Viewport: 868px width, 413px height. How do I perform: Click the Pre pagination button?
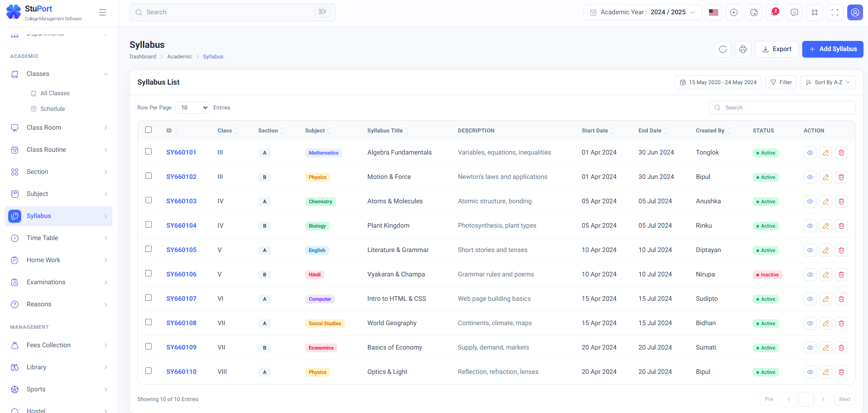pyautogui.click(x=769, y=399)
